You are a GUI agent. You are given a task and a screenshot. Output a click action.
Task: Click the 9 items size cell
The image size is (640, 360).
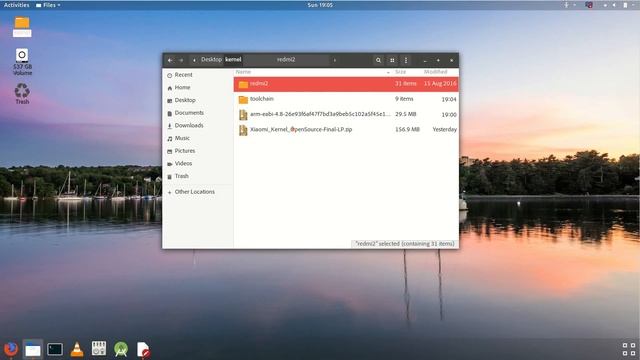[x=404, y=99]
